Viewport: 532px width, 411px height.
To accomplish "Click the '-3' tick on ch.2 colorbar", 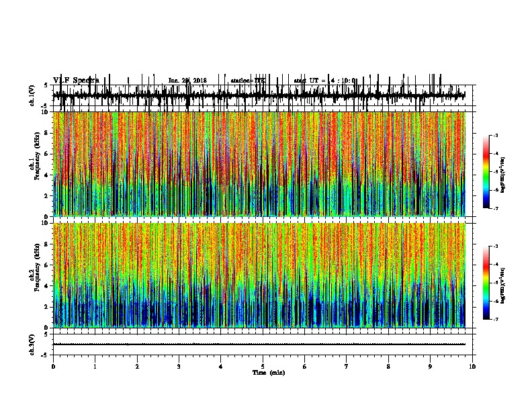I will pos(496,246).
